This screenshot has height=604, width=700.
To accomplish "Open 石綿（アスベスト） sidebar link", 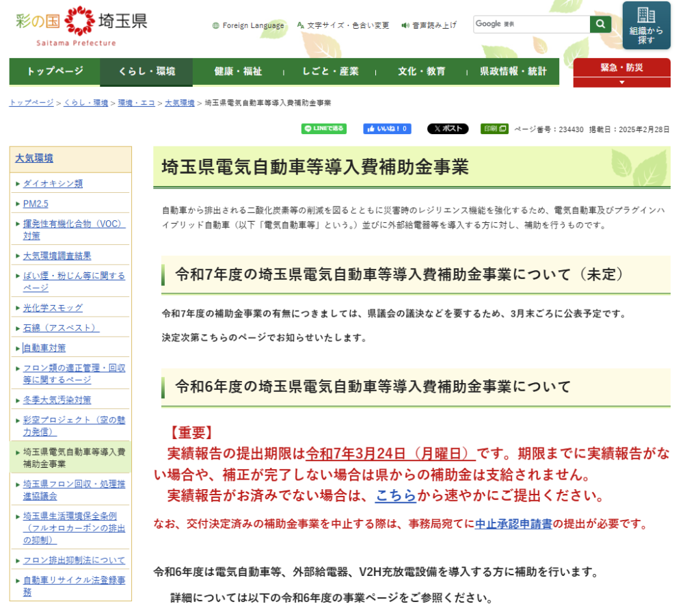I will [x=61, y=328].
